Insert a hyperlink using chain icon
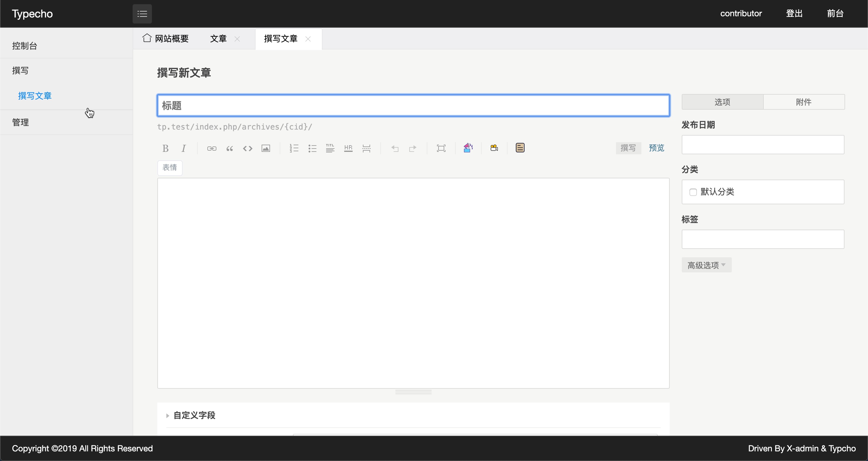The height and width of the screenshot is (461, 868). pos(212,148)
